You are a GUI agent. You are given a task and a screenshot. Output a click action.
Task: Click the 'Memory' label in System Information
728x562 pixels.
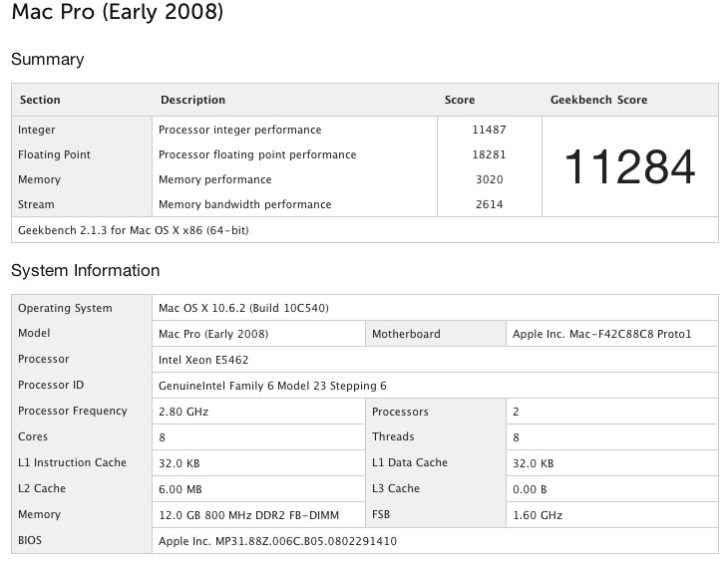[x=39, y=515]
